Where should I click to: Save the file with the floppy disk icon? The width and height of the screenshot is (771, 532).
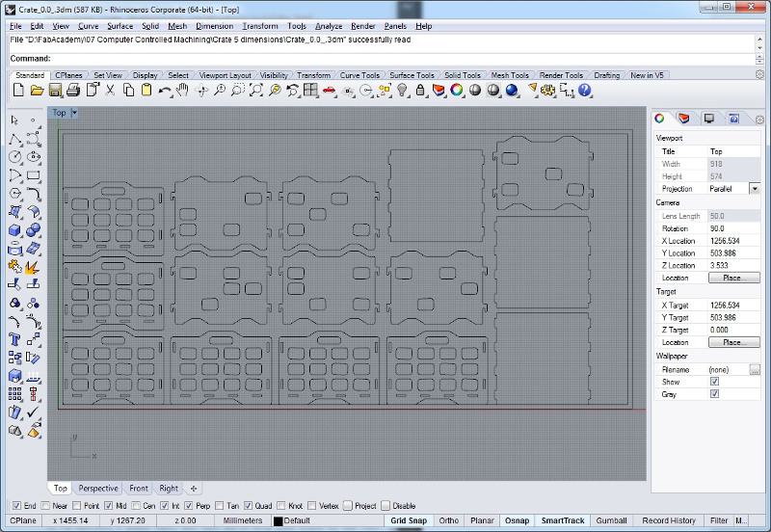[x=55, y=90]
